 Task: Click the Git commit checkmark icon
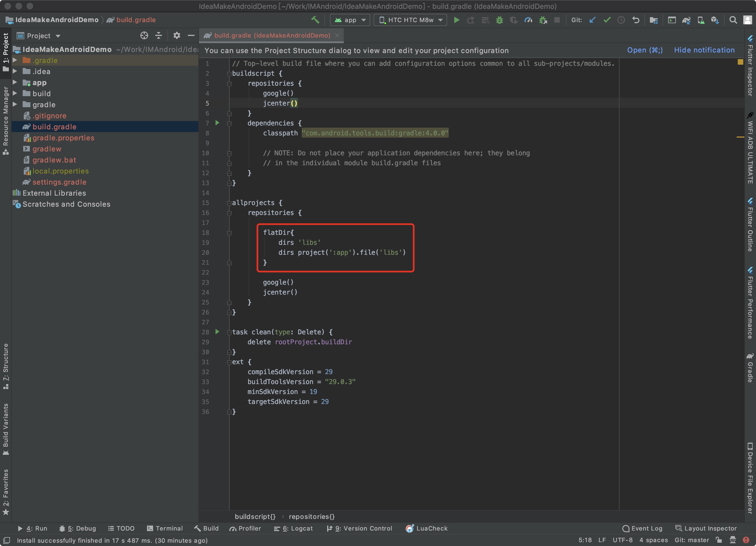tap(607, 20)
